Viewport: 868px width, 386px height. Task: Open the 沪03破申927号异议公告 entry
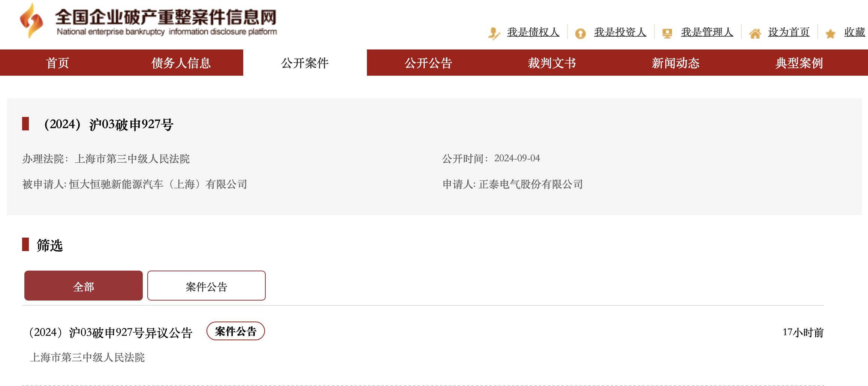point(111,332)
